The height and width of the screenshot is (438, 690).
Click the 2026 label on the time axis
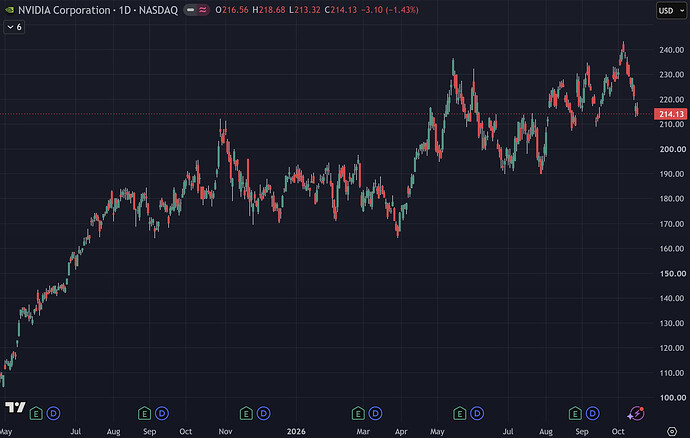tap(296, 431)
